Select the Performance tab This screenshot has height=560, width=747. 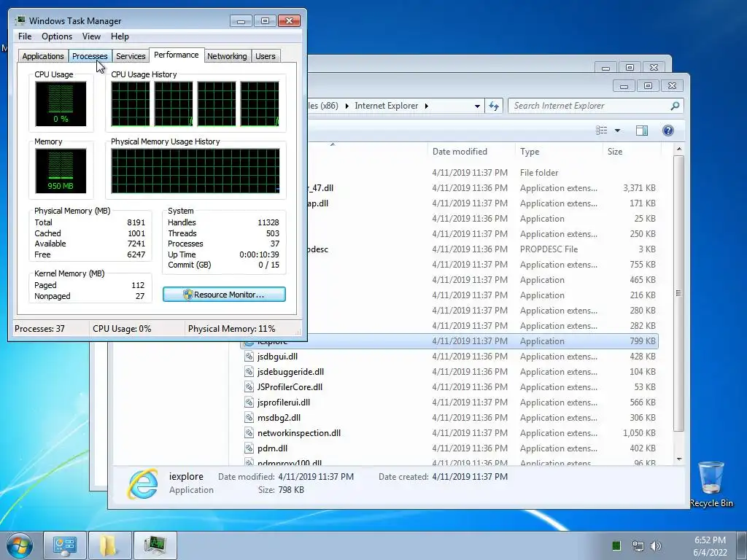pyautogui.click(x=177, y=55)
